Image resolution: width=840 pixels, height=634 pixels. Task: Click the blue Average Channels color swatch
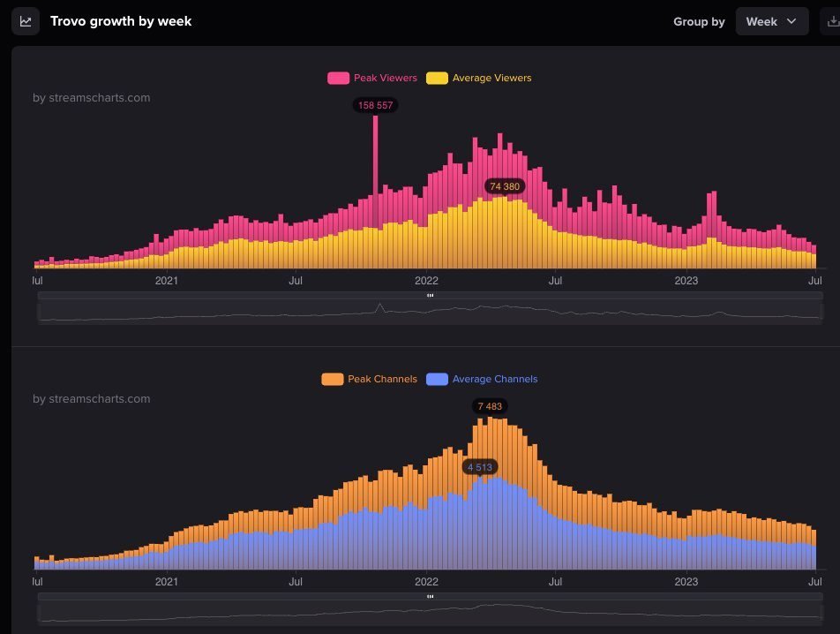(437, 380)
